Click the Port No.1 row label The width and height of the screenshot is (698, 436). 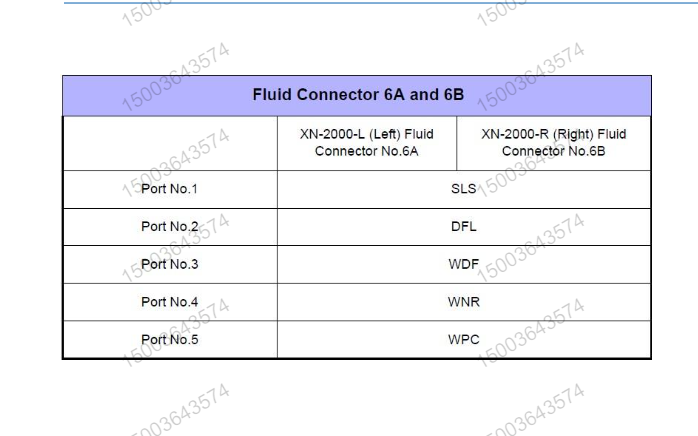pyautogui.click(x=169, y=189)
